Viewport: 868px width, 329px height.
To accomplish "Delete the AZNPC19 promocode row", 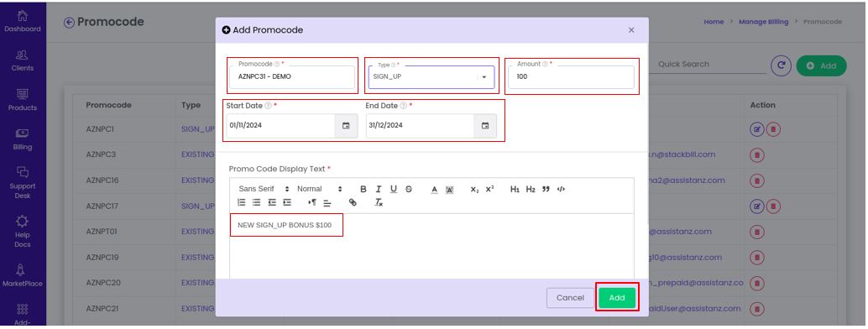I will (x=756, y=258).
